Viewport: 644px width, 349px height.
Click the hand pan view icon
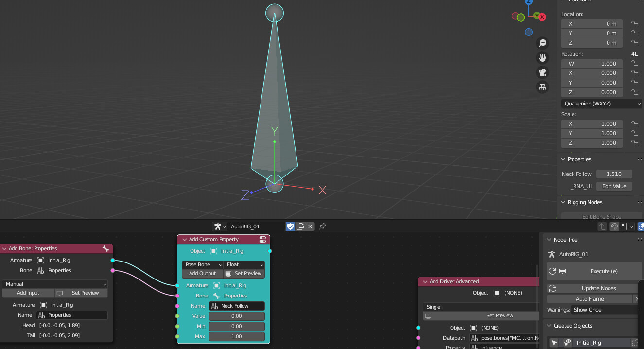click(x=542, y=58)
